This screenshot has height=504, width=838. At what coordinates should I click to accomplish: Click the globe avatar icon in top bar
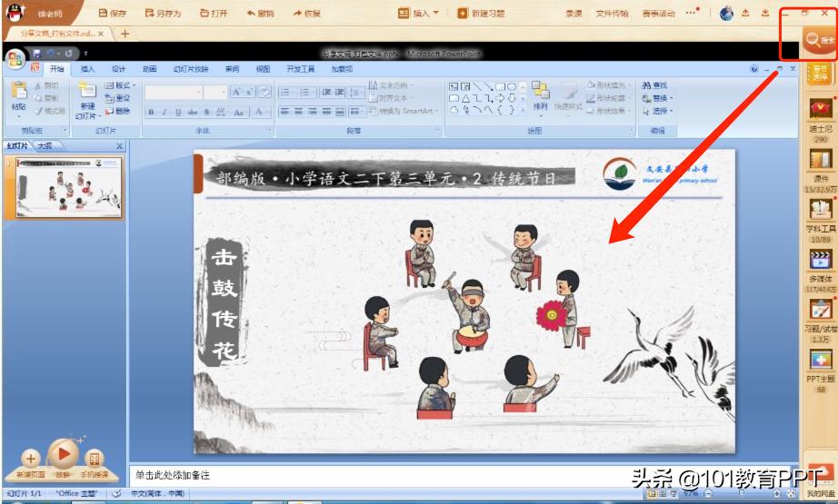726,14
